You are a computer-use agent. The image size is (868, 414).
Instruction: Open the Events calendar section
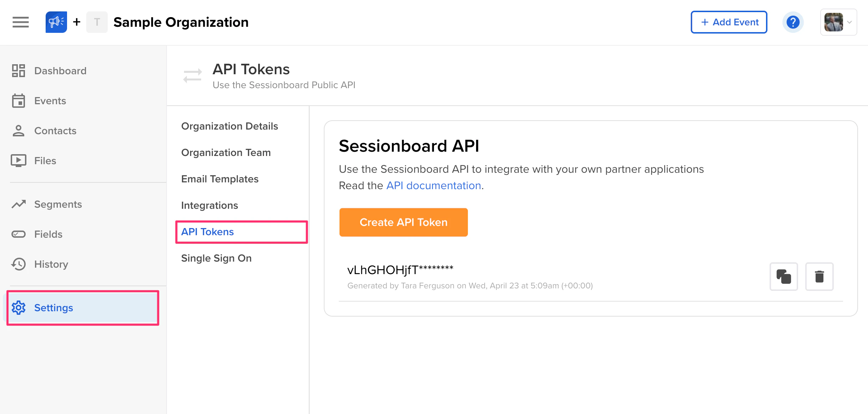click(50, 101)
